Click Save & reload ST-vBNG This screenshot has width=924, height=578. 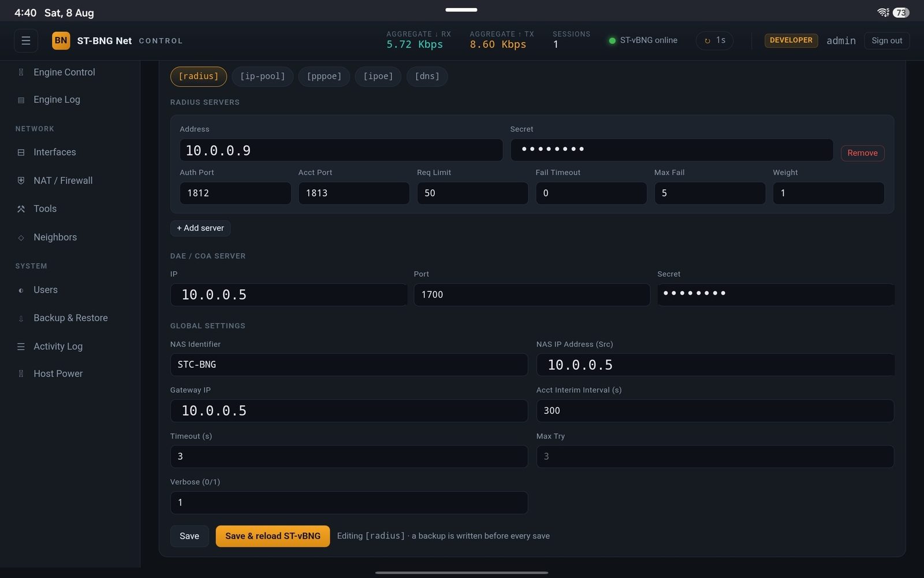click(273, 536)
